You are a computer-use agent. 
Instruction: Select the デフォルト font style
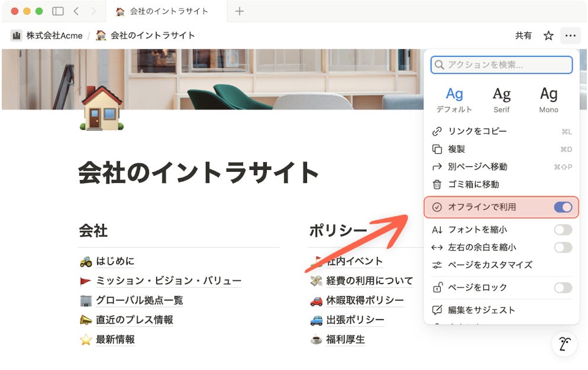tap(454, 100)
